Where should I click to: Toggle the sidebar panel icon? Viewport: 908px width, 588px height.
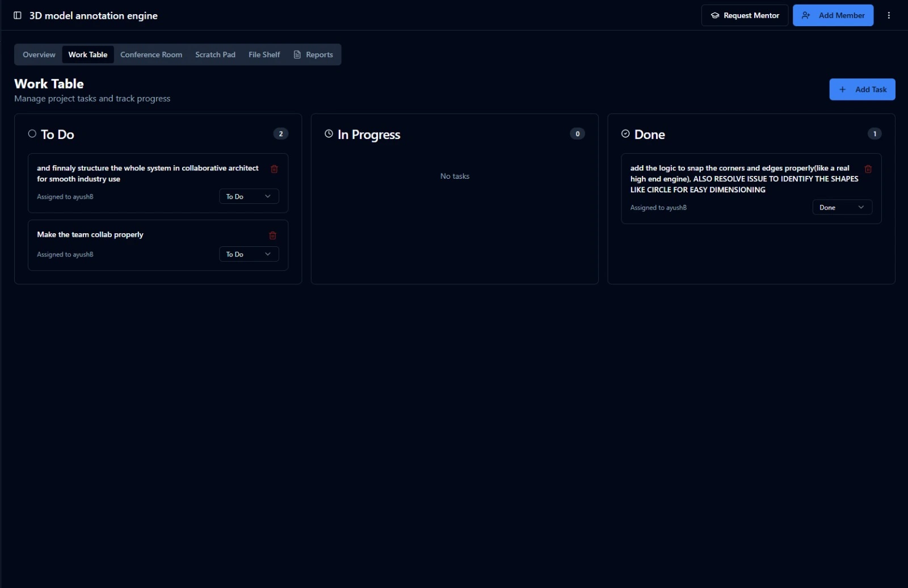coord(18,15)
